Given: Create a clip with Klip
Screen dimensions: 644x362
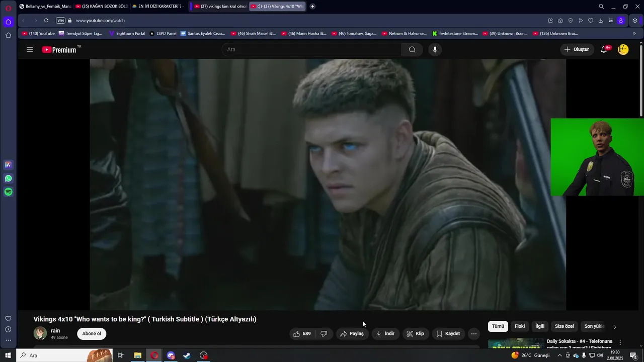Looking at the screenshot, I should pos(416,334).
